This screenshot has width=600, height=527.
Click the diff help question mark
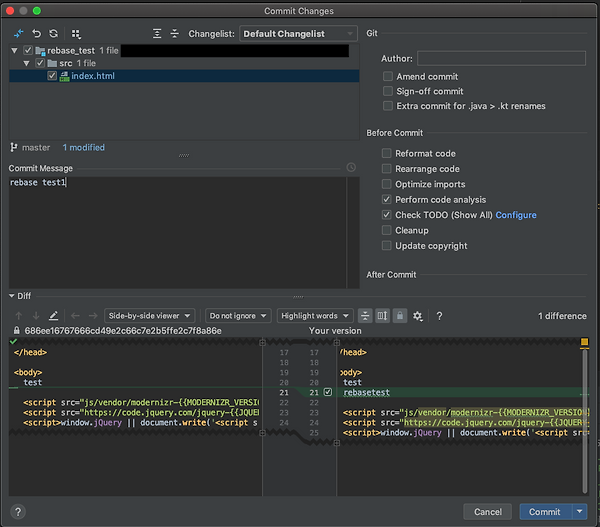(439, 316)
